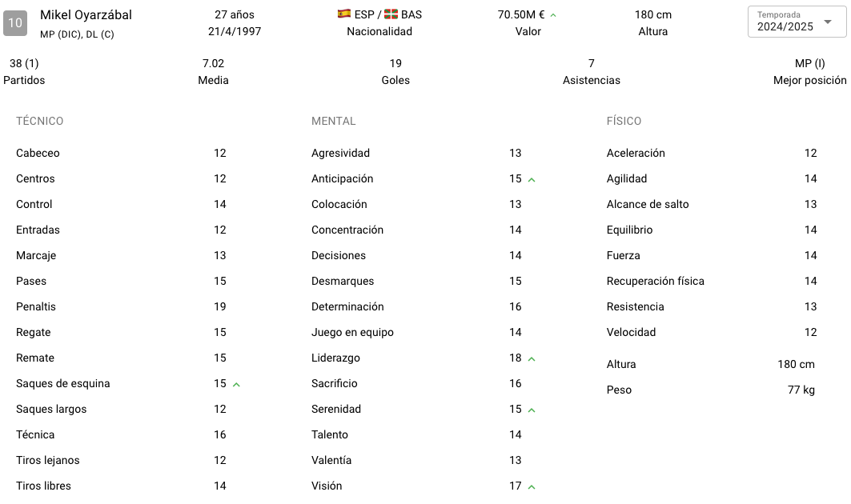Select the player name Mikel Oyarzábal
This screenshot has height=504, width=851.
pyautogui.click(x=86, y=14)
